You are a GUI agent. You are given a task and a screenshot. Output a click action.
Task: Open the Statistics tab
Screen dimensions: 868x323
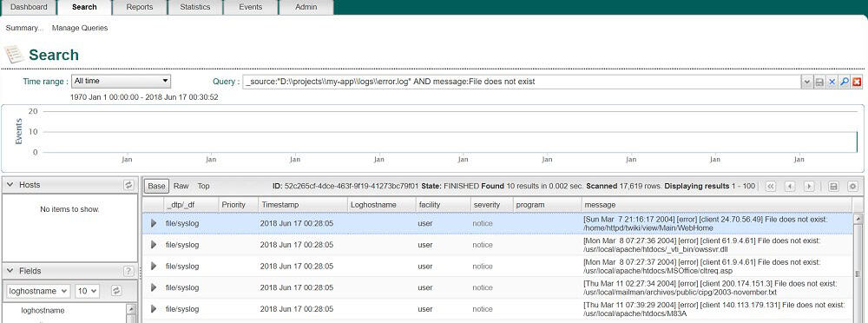[x=194, y=7]
